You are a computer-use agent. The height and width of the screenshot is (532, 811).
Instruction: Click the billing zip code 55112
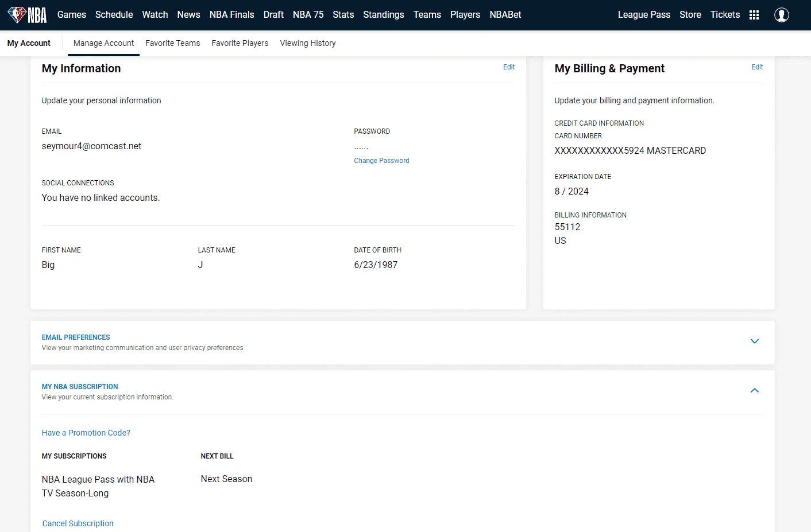567,227
